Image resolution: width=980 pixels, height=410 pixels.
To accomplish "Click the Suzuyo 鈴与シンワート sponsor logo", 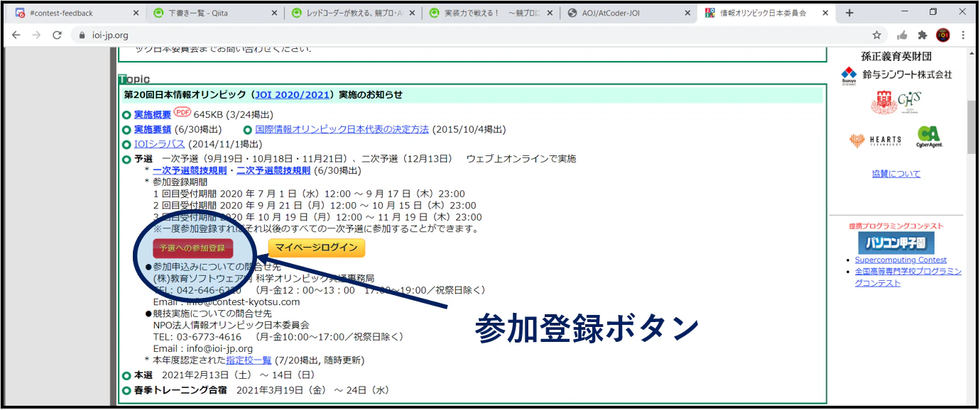I will 896,74.
